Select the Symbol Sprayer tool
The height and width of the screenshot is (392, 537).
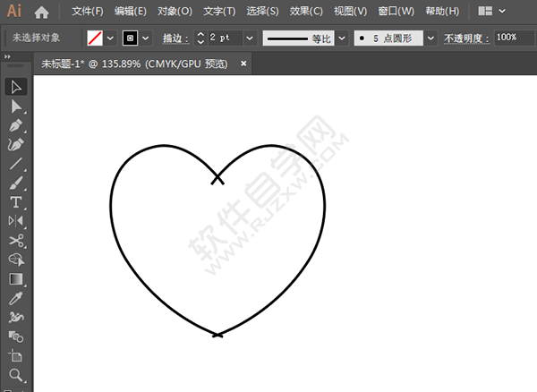pyautogui.click(x=16, y=318)
